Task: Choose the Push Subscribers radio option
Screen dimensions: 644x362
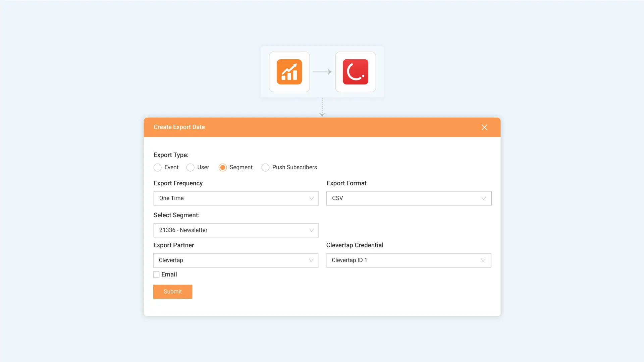Action: pos(265,168)
